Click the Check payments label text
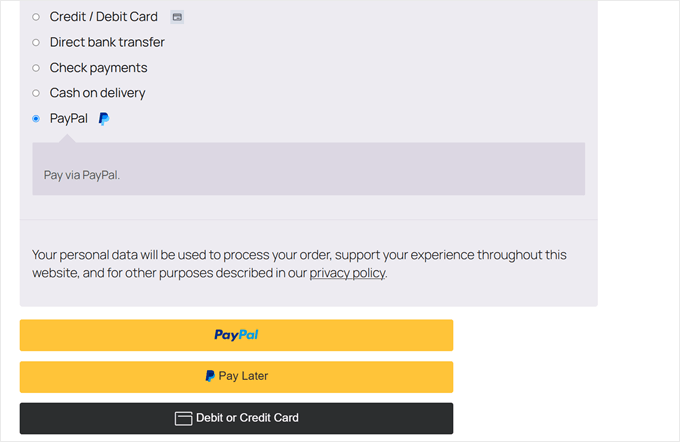680x442 pixels. click(98, 68)
